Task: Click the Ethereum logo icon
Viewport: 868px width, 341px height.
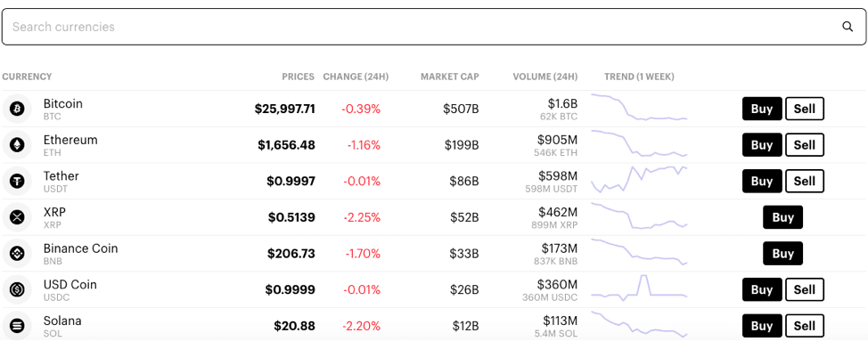Action: pos(17,145)
